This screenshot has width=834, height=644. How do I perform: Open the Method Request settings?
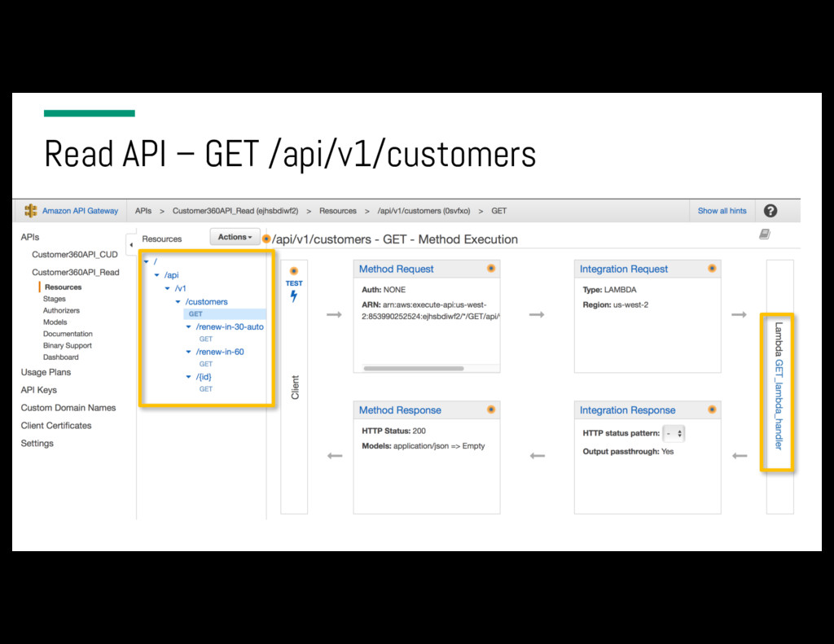(x=397, y=269)
